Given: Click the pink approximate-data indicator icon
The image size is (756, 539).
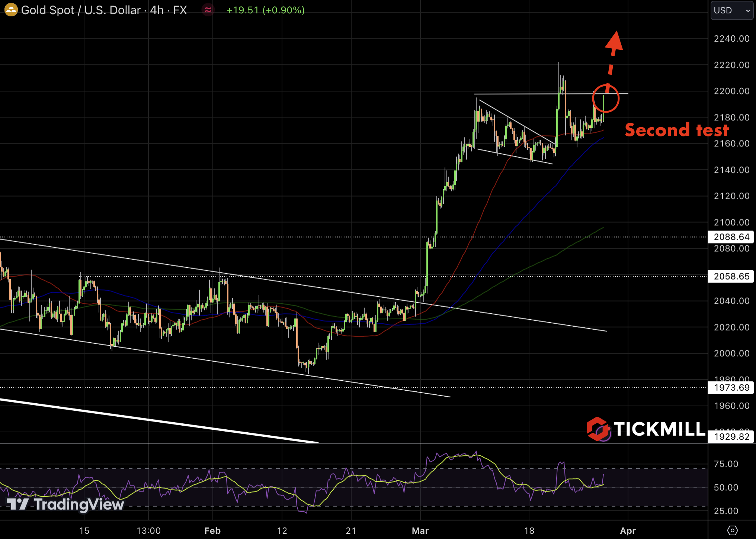Looking at the screenshot, I should (208, 10).
